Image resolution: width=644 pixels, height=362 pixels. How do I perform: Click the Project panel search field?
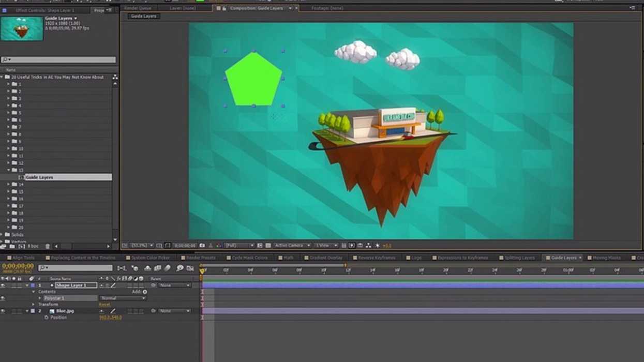click(58, 60)
